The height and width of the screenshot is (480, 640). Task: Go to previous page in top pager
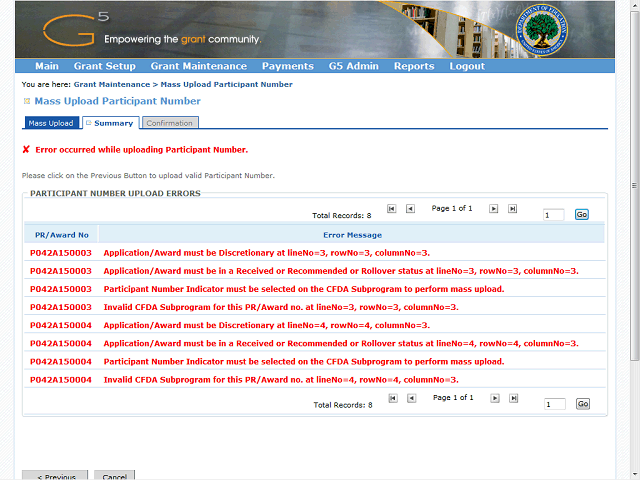[410, 209]
